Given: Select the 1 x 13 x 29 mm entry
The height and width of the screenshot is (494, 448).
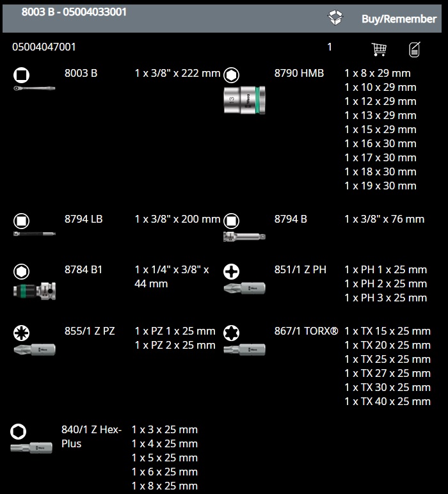Looking at the screenshot, I should 380,115.
